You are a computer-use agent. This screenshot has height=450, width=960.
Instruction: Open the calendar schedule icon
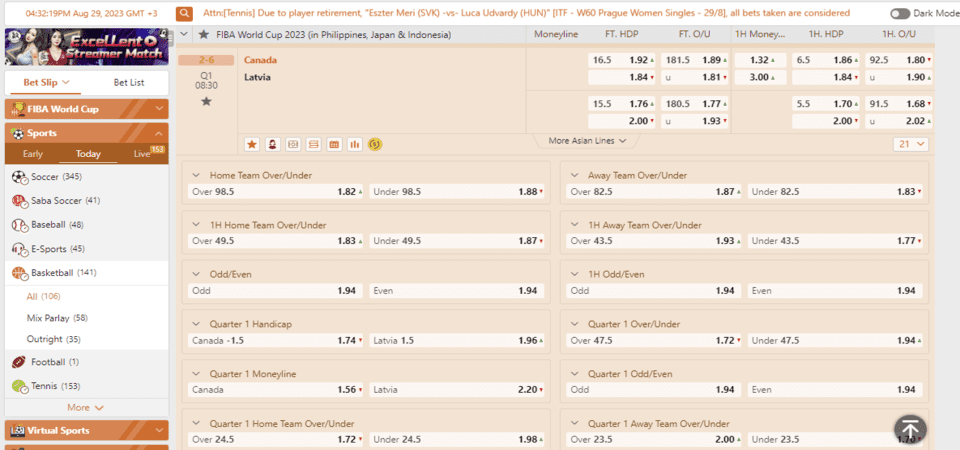tap(334, 144)
